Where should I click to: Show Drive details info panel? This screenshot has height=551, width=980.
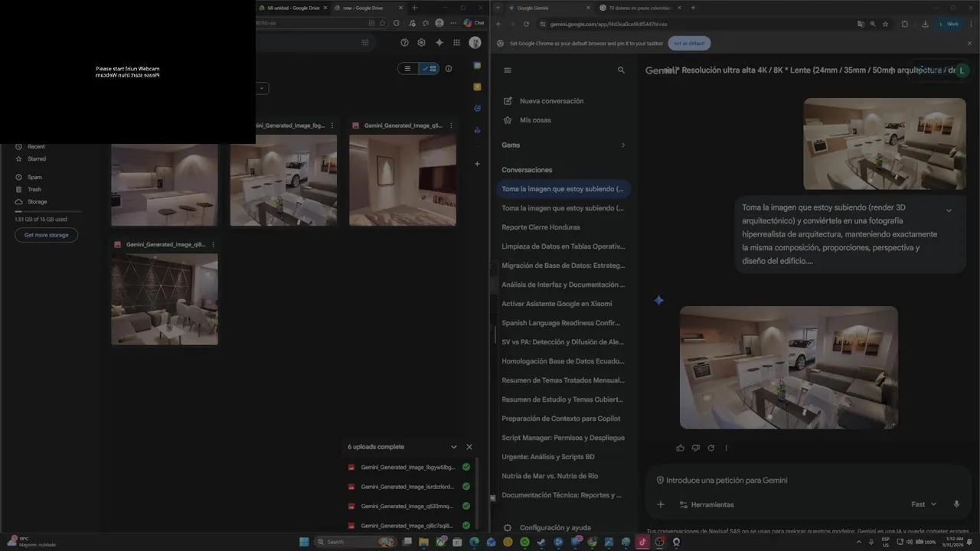pos(449,69)
